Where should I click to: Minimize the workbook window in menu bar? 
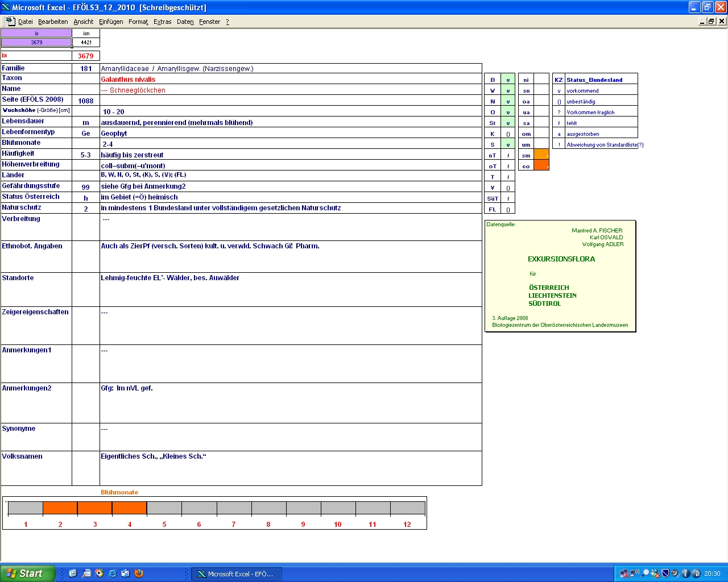click(x=702, y=21)
